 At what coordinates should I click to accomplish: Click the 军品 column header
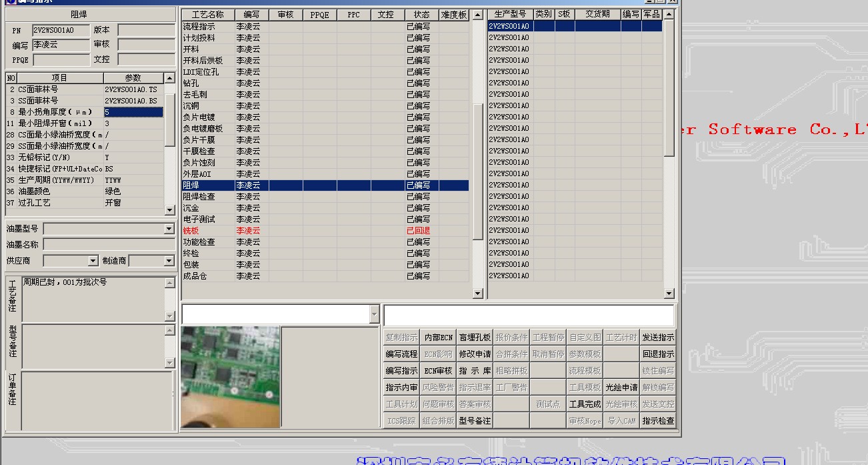point(652,14)
